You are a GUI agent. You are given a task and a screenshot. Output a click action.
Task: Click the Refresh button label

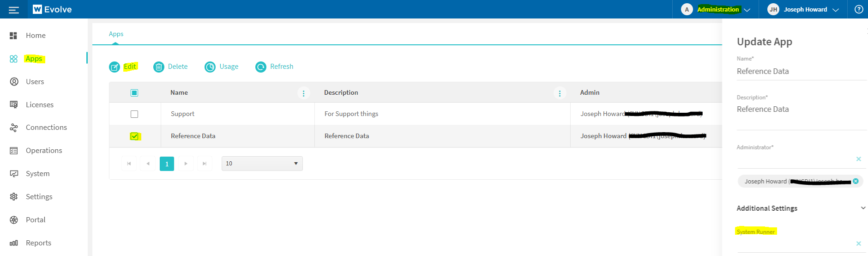(282, 67)
